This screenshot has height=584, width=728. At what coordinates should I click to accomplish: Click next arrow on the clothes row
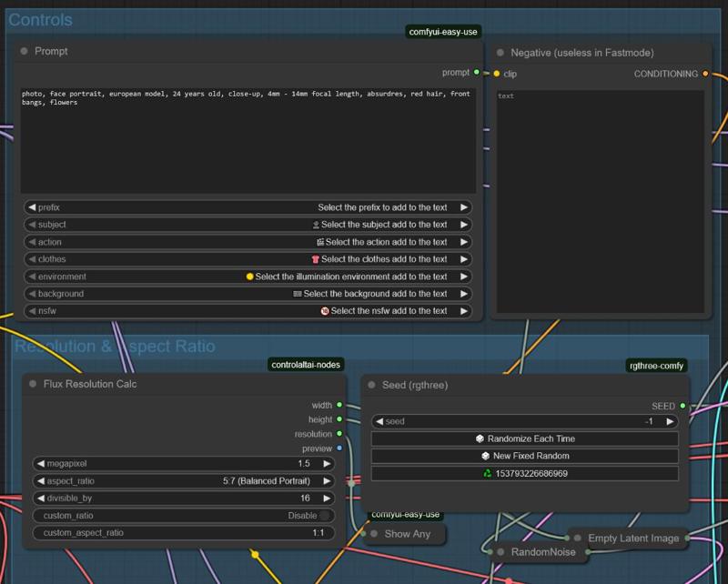(x=464, y=259)
